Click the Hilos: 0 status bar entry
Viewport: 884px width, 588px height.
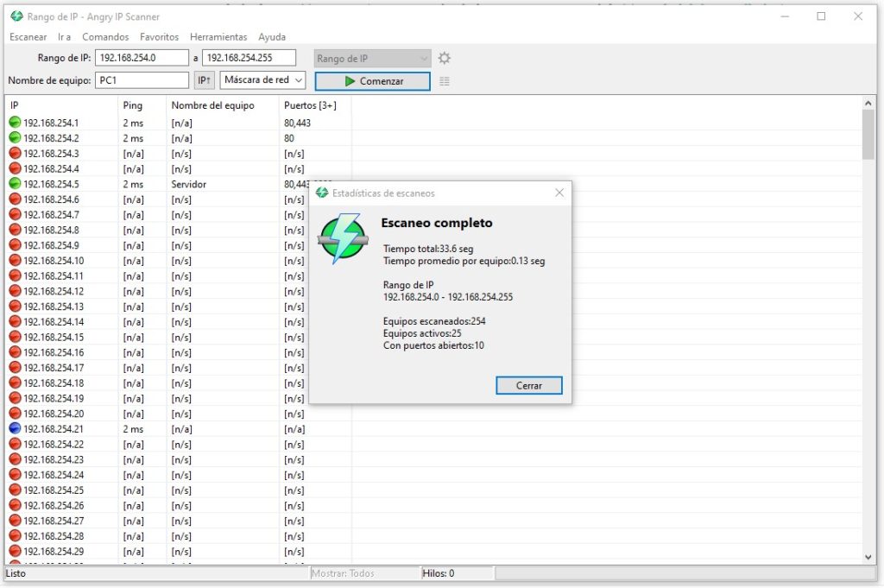click(438, 573)
